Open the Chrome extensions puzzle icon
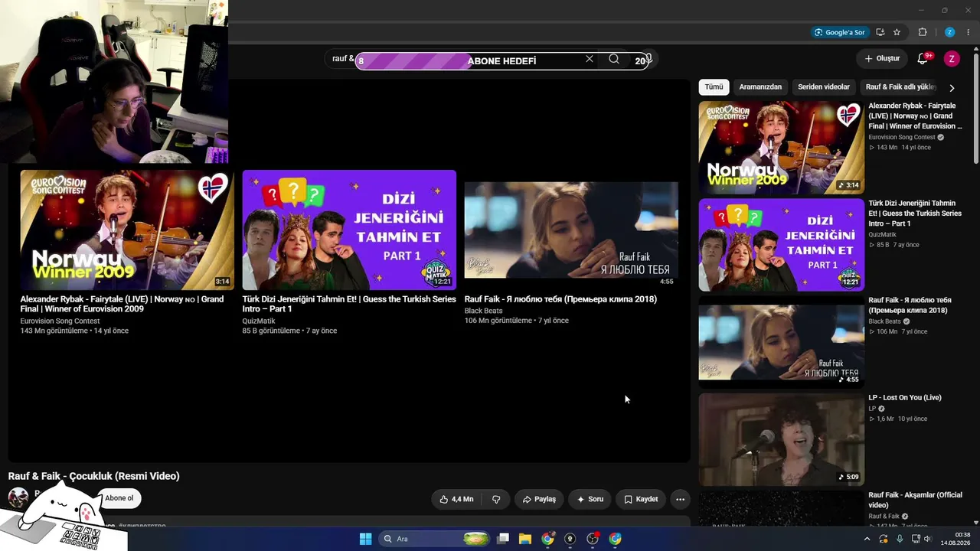This screenshot has height=551, width=980. pyautogui.click(x=923, y=32)
